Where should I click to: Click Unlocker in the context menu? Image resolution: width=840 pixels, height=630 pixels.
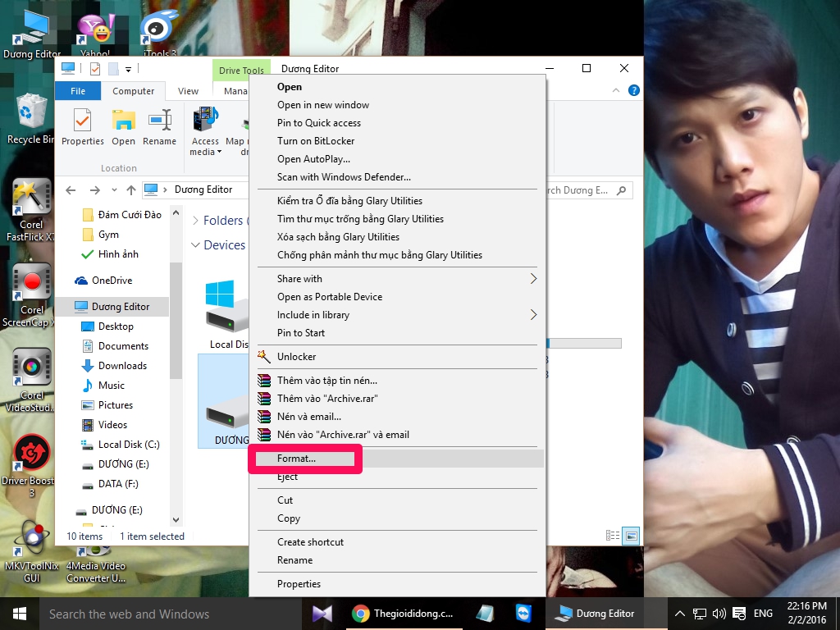tap(296, 357)
